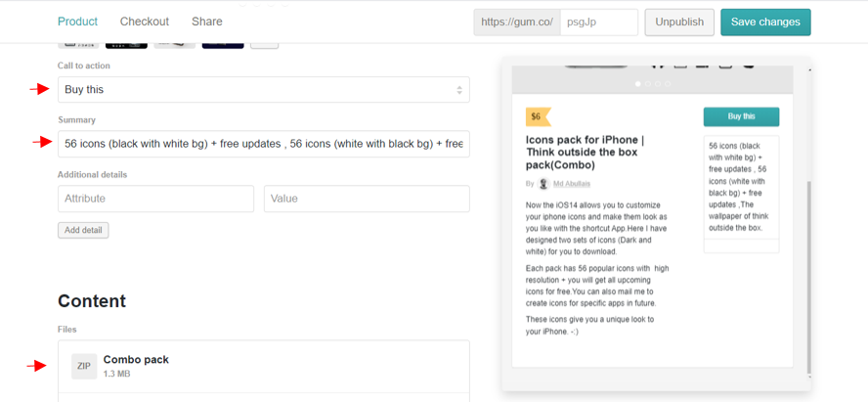Select the last carousel dot in preview
This screenshot has width=868, height=402.
click(x=669, y=84)
